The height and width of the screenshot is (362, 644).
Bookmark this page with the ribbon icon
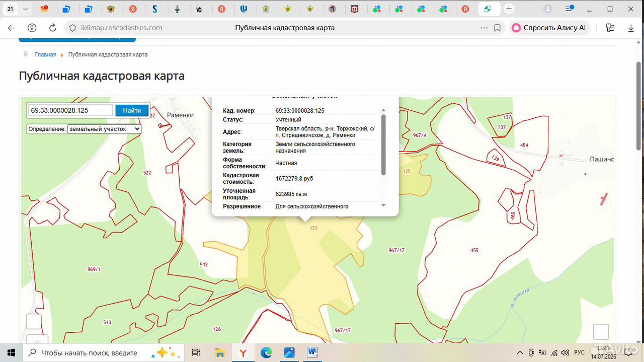tap(497, 28)
